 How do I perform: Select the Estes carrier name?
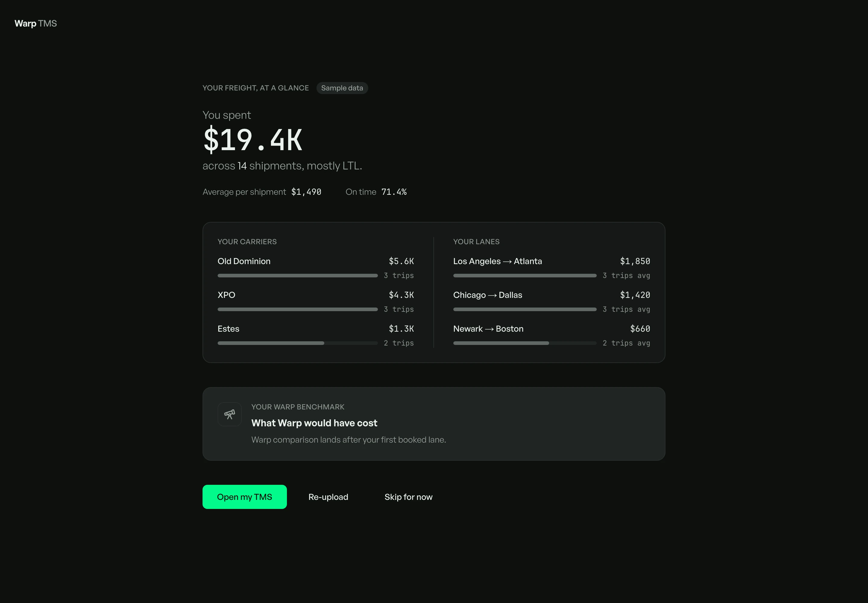click(228, 329)
